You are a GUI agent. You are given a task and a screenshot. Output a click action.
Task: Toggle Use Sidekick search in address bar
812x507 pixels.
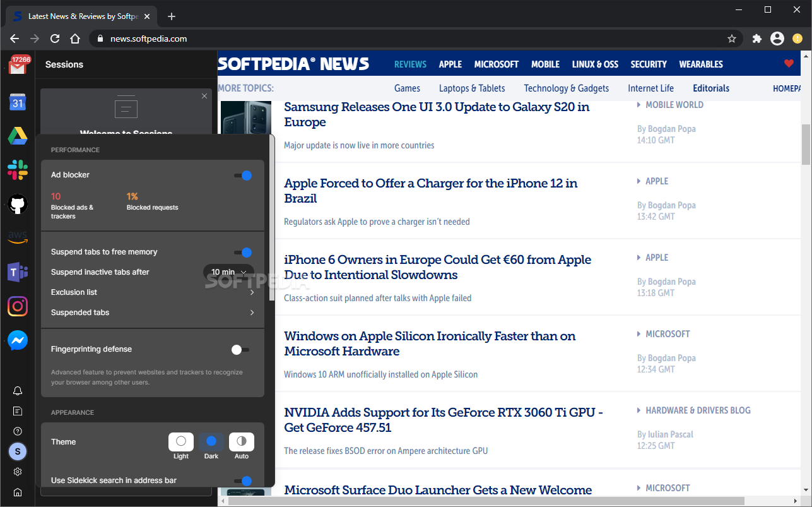(243, 481)
